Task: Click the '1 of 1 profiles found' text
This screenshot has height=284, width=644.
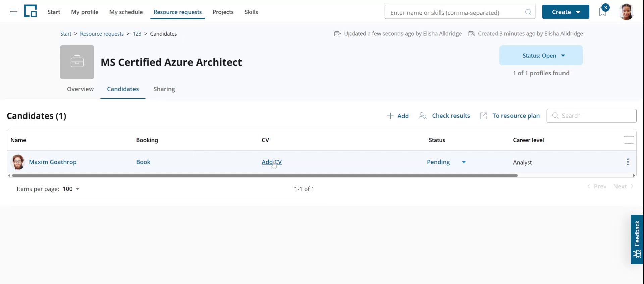Action: (x=541, y=73)
